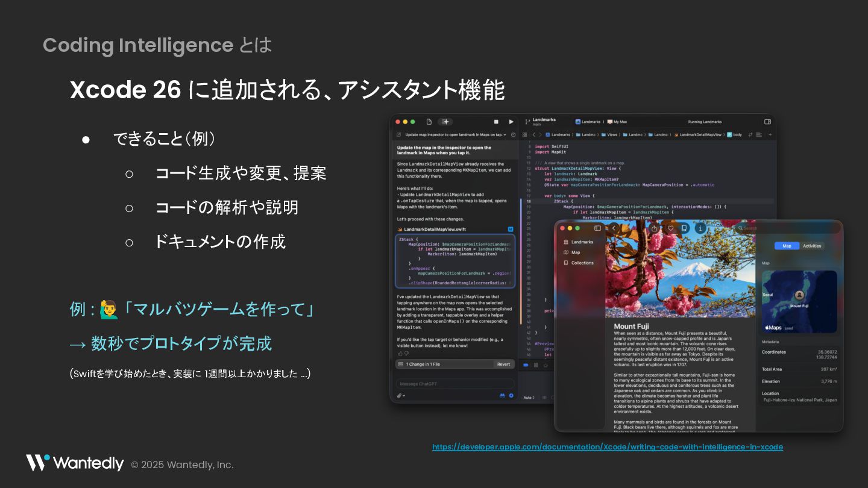Click the blue binoculars icon in chat
This screenshot has width=868, height=488.
(502, 396)
